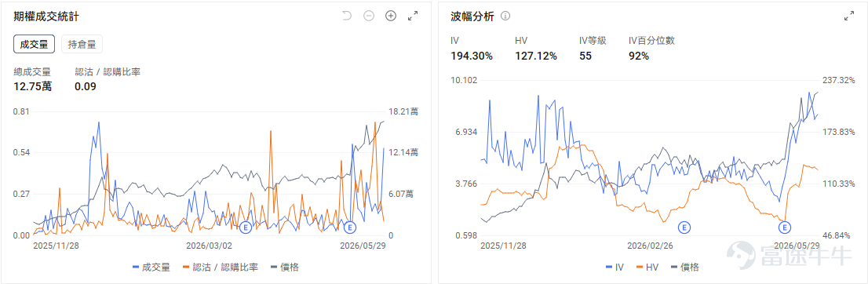Click the 0.81 left axis label

pos(22,112)
